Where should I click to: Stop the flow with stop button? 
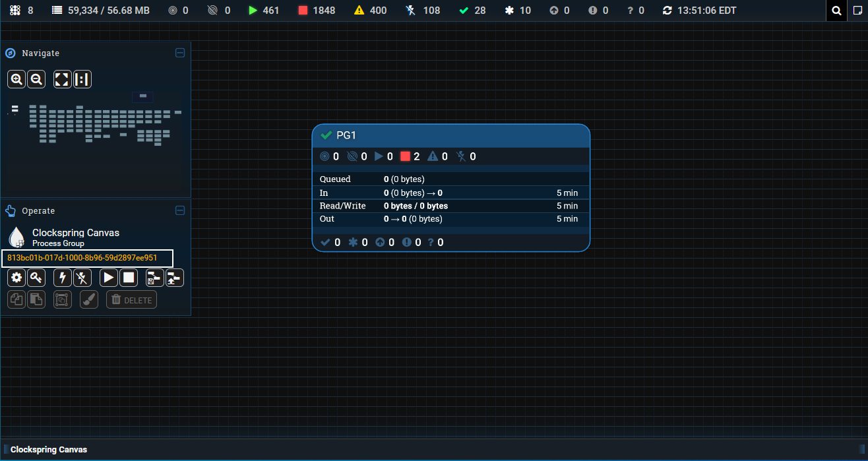129,278
